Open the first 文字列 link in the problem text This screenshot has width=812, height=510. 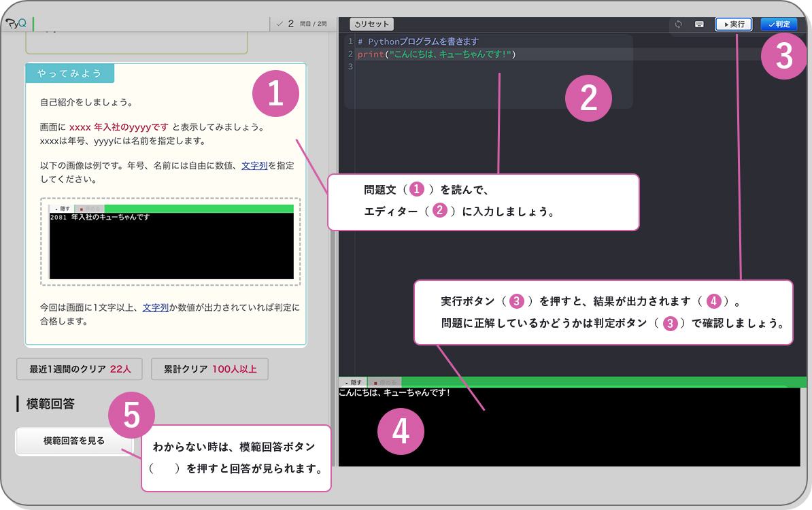(x=254, y=165)
